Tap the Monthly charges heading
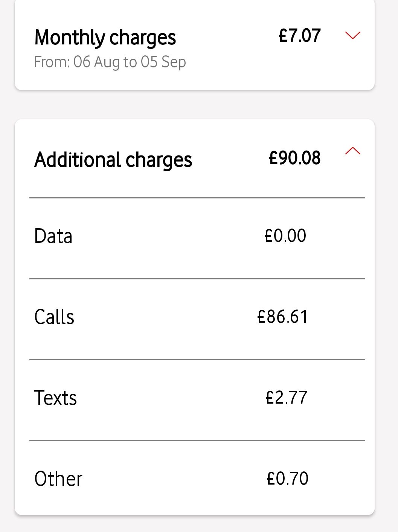 (105, 38)
